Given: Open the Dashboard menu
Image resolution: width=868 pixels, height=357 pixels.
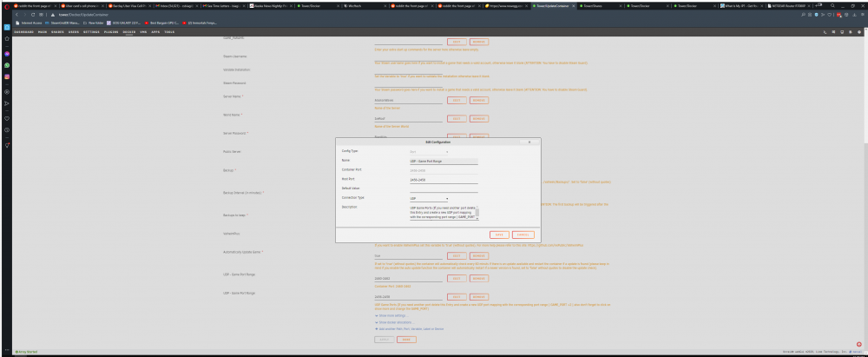Looking at the screenshot, I should point(23,32).
